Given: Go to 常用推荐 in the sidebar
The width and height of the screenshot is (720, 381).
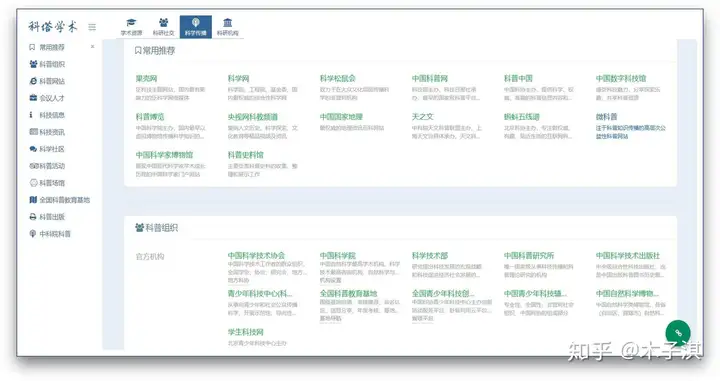Looking at the screenshot, I should tap(47, 47).
